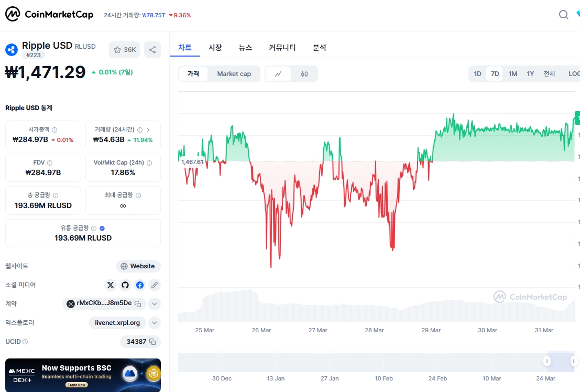Click the 193.69M RLUSD circulating supply value

click(83, 238)
